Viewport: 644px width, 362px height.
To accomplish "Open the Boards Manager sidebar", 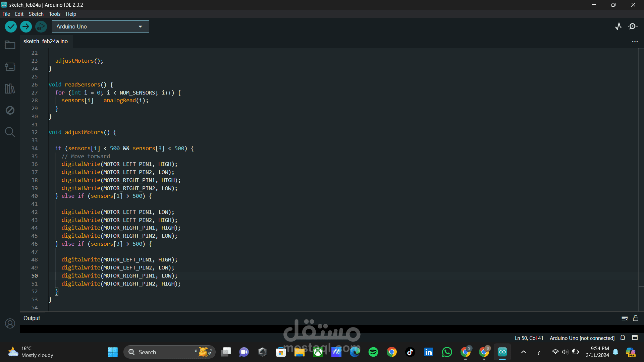I will [x=10, y=67].
